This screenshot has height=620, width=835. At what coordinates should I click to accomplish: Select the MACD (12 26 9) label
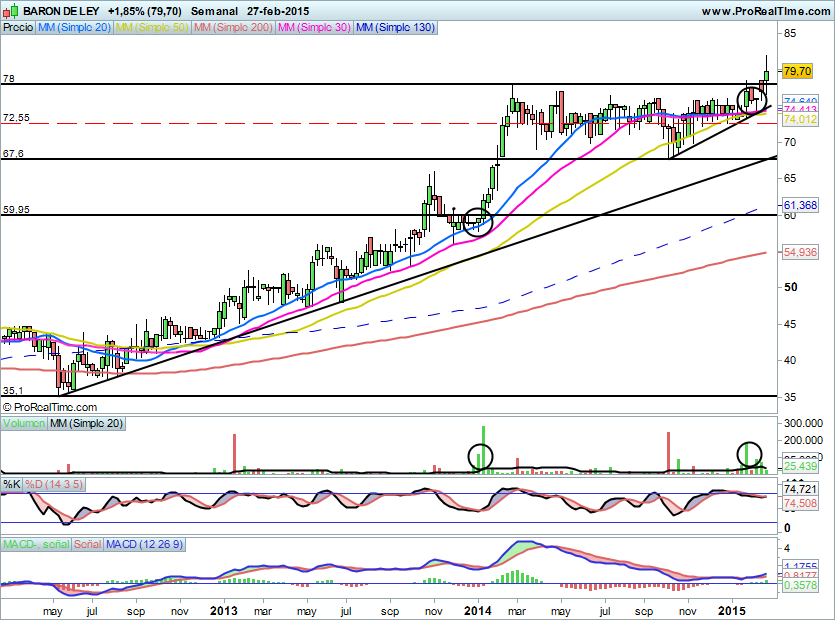[x=144, y=544]
